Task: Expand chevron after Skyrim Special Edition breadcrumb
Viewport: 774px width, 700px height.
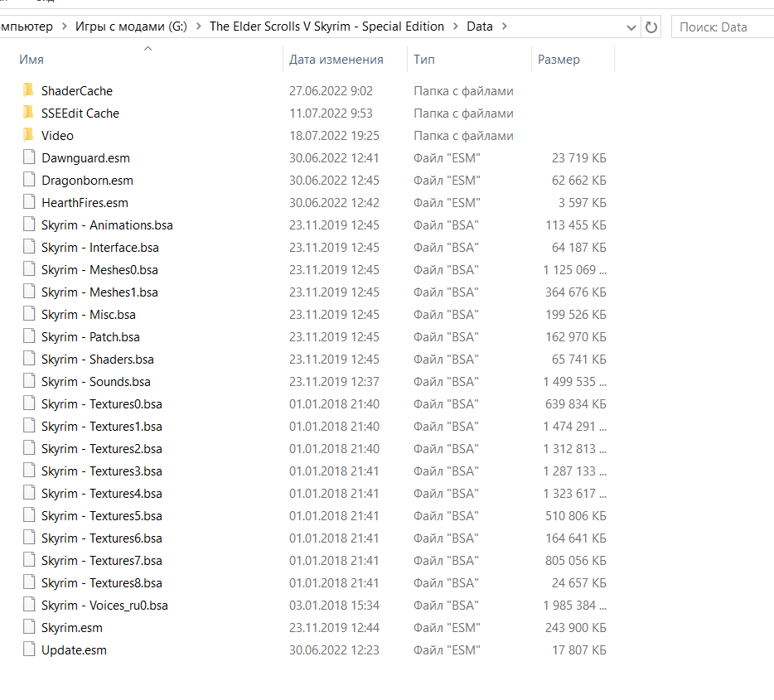Action: click(x=455, y=27)
